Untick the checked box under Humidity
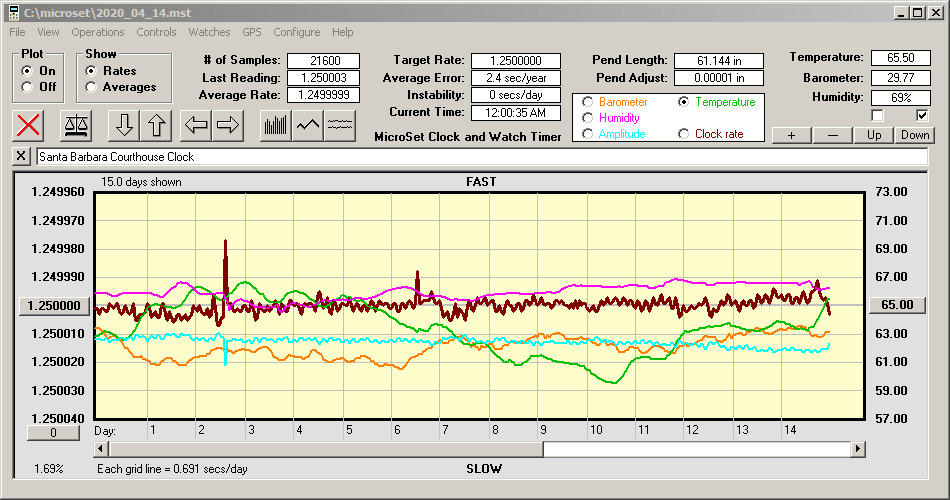950x500 pixels. point(922,115)
